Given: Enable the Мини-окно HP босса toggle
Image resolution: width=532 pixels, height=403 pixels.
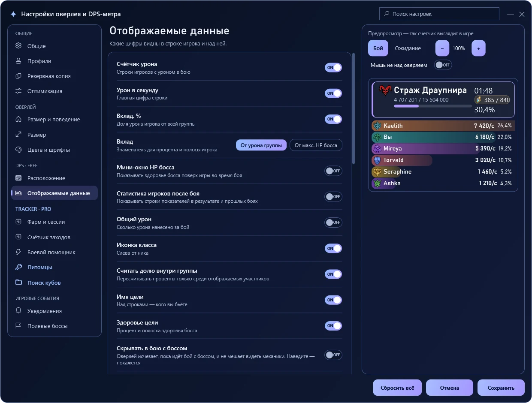Looking at the screenshot, I should (x=333, y=171).
